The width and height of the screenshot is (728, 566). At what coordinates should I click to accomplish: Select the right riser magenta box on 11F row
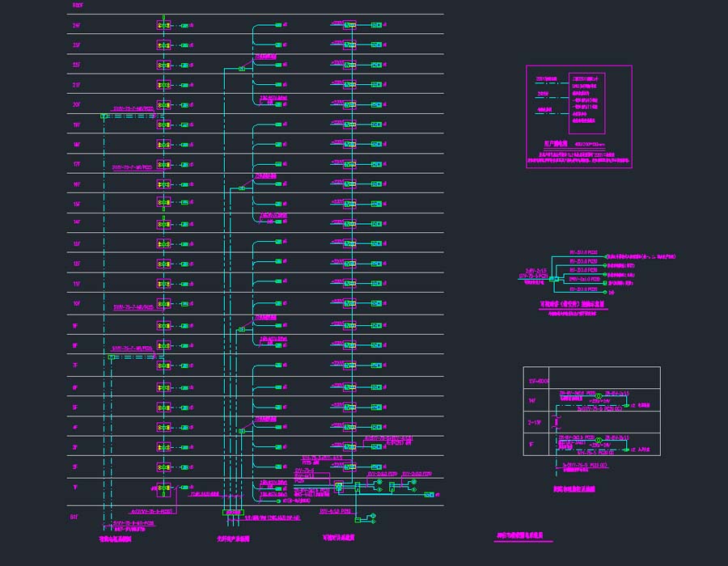tap(349, 283)
